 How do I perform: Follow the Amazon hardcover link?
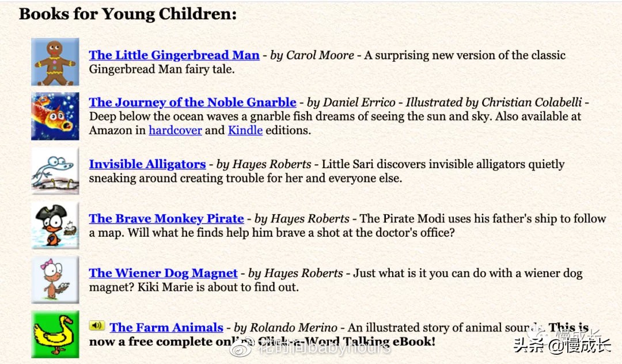coord(175,130)
